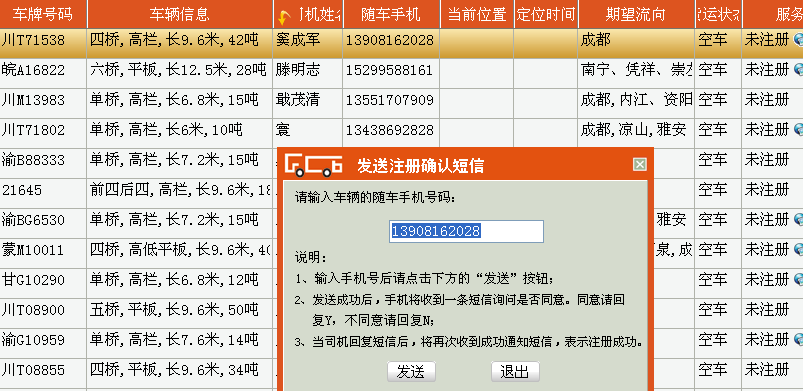Click driver name 戢茂清
The width and height of the screenshot is (803, 391).
pos(298,100)
